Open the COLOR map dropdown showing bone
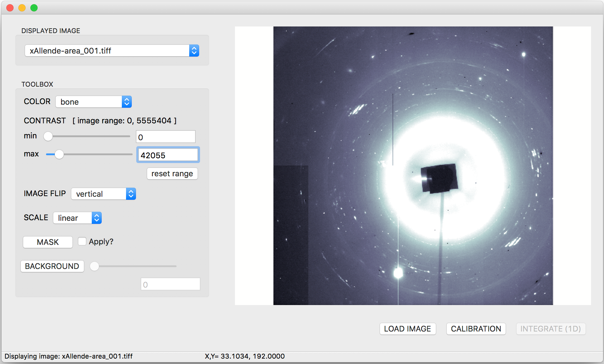This screenshot has width=604, height=364. coord(94,102)
